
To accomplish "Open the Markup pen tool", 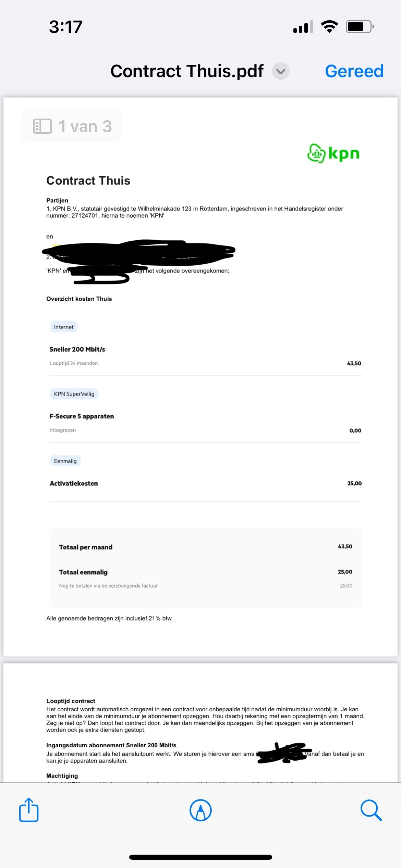I will [x=200, y=810].
